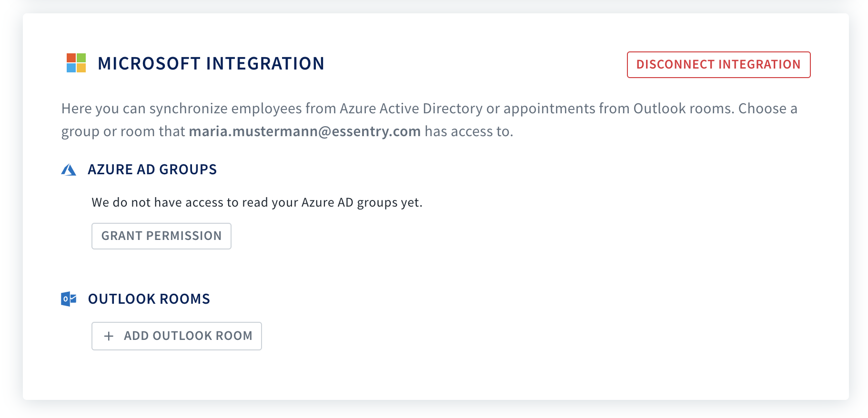Click the Microsoft four-color logo icon
Image resolution: width=868 pixels, height=418 pixels.
(x=76, y=63)
